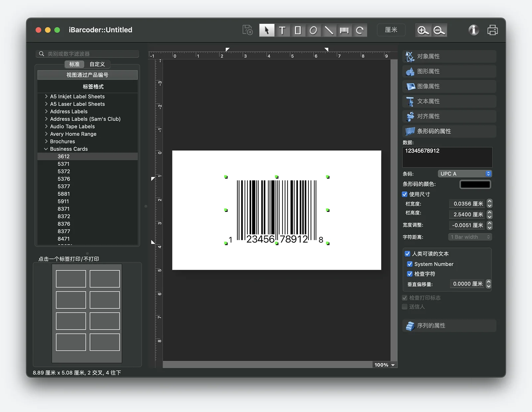Click the 对象属性 panel icon

[410, 57]
